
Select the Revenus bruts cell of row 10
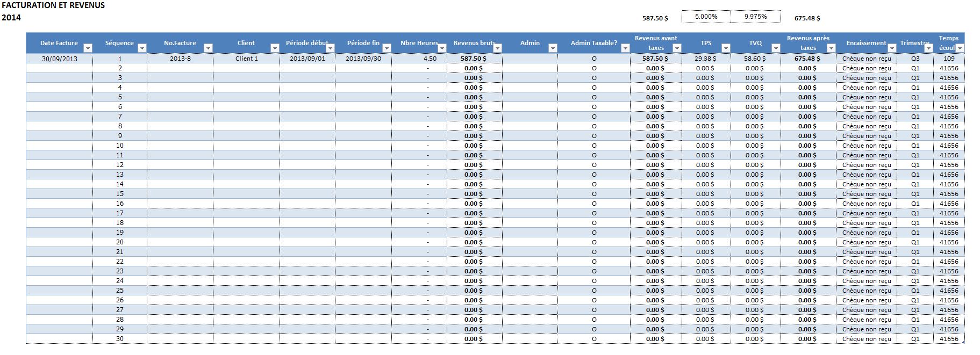[474, 146]
